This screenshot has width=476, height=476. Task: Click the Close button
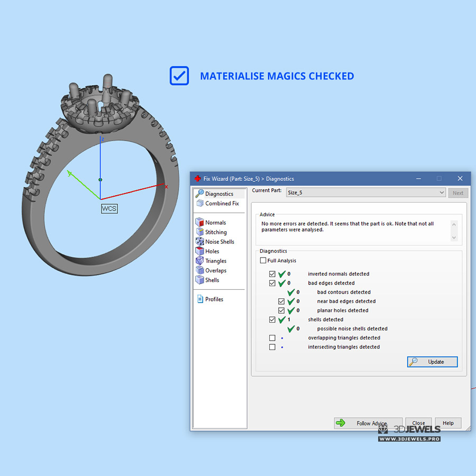418,423
